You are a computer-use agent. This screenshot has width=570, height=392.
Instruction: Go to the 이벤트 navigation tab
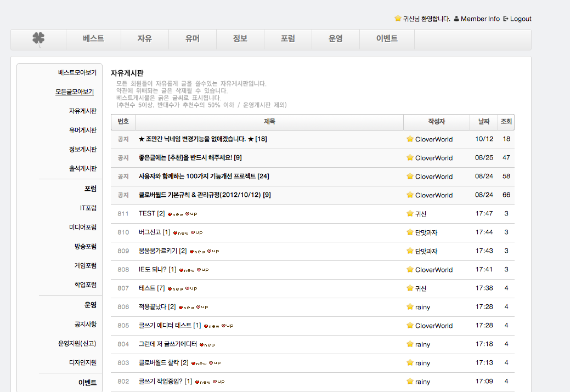click(x=387, y=39)
